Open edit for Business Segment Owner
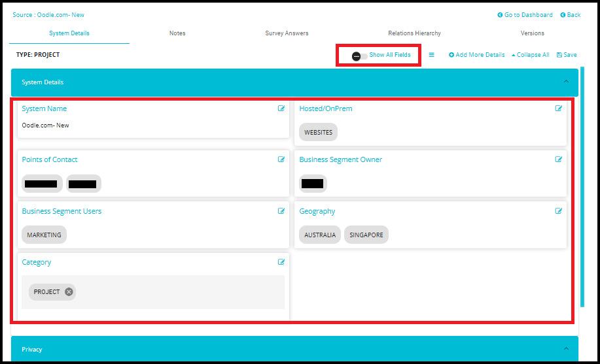This screenshot has width=600, height=364. (x=559, y=159)
